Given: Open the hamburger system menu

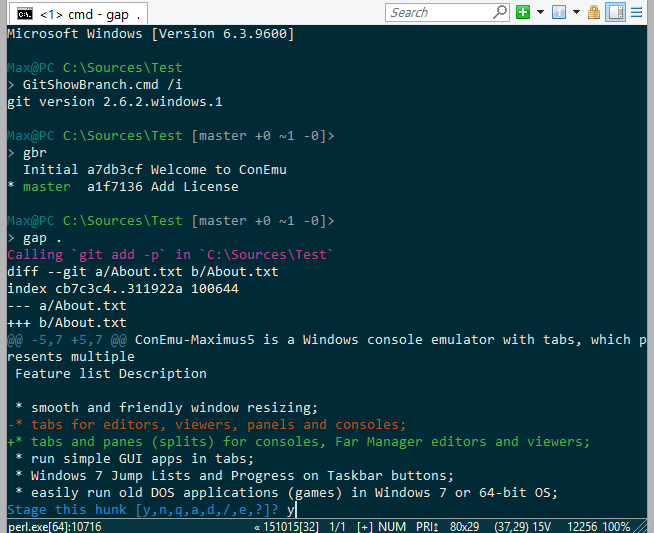Looking at the screenshot, I should pos(636,13).
